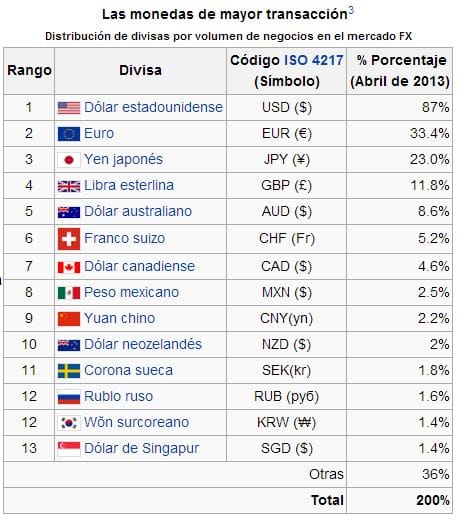The height and width of the screenshot is (520, 461).
Task: Open the ISO 4217 link
Action: [x=313, y=60]
